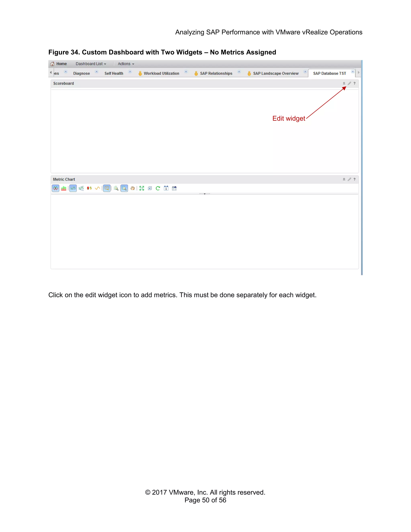
Task: Open help for the Metric Chart widget
Action: pos(355,179)
